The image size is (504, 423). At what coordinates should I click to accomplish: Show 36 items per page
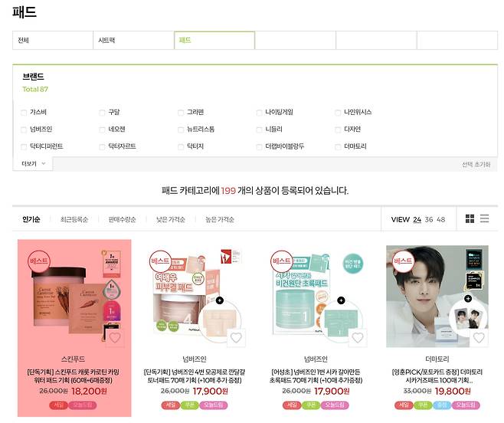pyautogui.click(x=429, y=219)
